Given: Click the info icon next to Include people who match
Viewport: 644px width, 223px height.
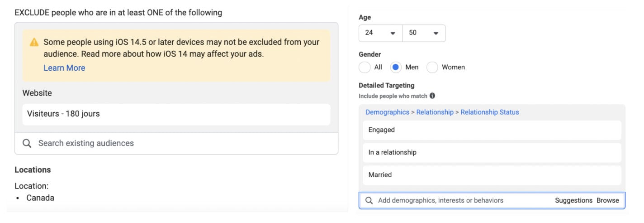Looking at the screenshot, I should pyautogui.click(x=432, y=96).
